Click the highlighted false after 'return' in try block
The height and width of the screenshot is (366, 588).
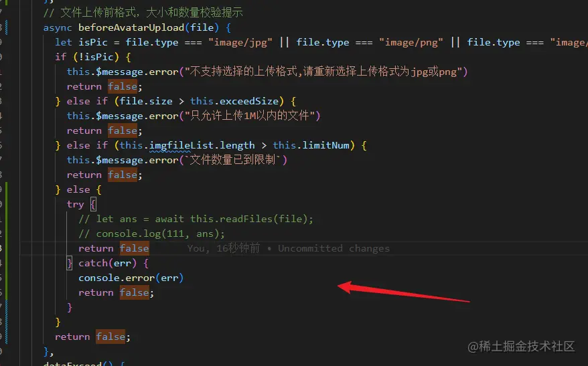coord(134,248)
